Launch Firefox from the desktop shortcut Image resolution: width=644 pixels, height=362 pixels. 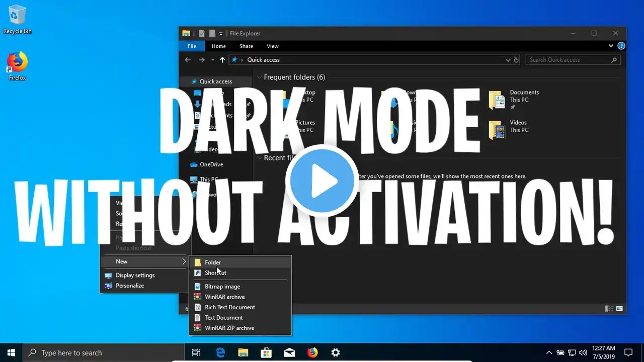(17, 66)
